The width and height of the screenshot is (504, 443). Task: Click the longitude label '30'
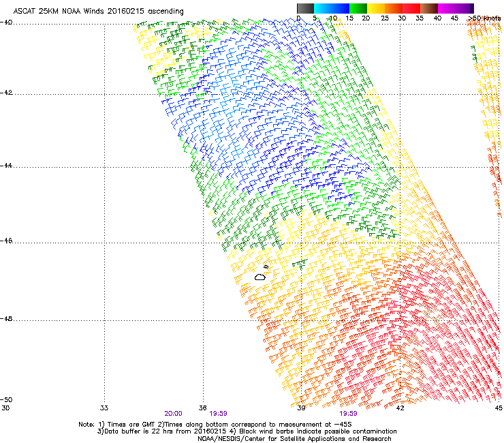pos(5,408)
